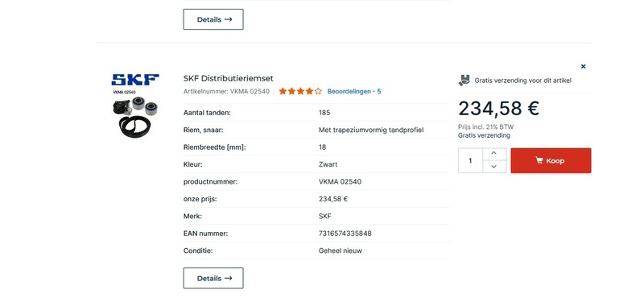Click the 'Prijs incl. 21% BTW' note
Viewport: 644px width, 298px height.
point(486,127)
